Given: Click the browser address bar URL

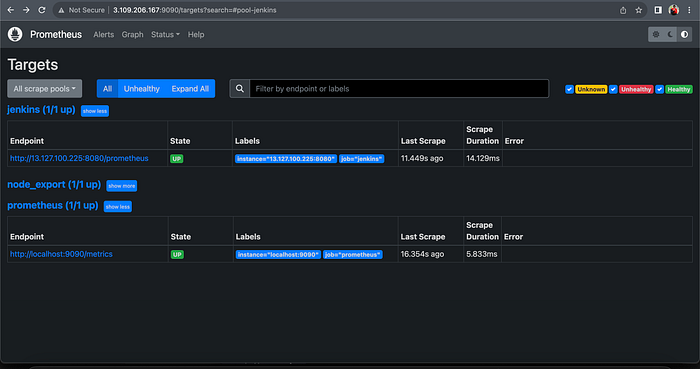Looking at the screenshot, I should 195,10.
